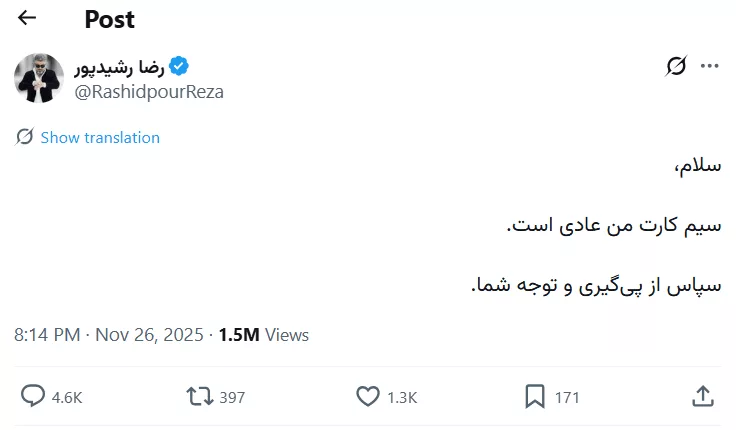The height and width of the screenshot is (430, 736).
Task: Click the blue verified badge
Action: click(179, 67)
